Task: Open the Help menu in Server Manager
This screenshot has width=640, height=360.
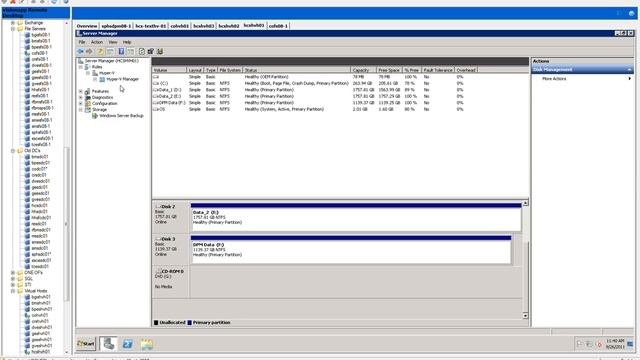Action: 127,42
